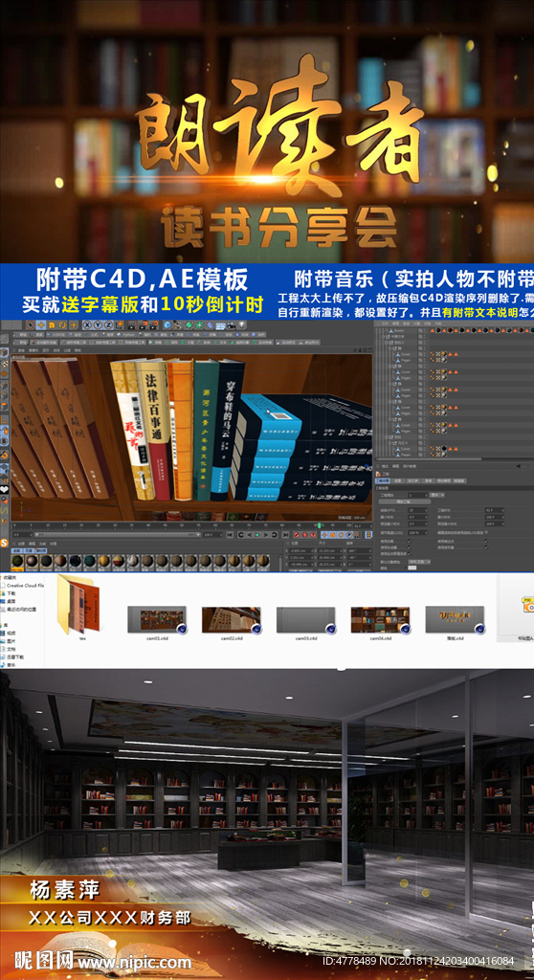Open 文件 menu in the Object Manager
Image resolution: width=534 pixels, height=980 pixels.
pos(385,323)
